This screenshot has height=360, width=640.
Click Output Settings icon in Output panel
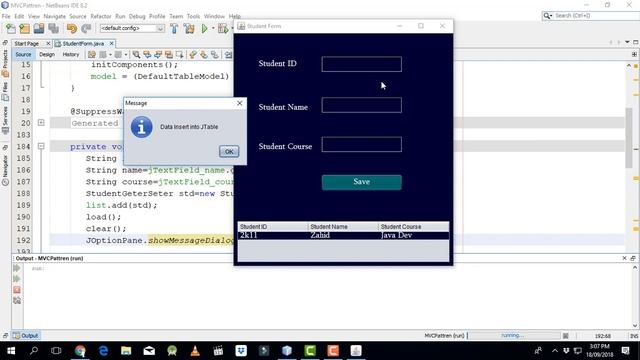(x=17, y=300)
